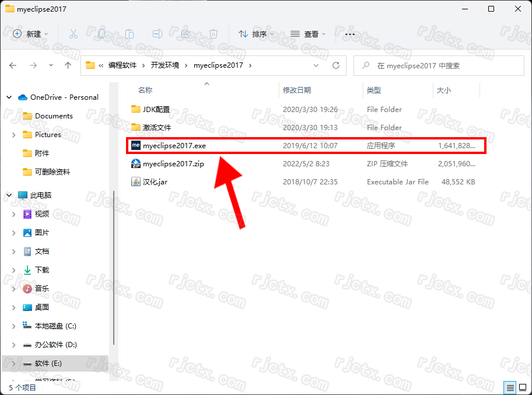Open the 新建 dropdown menu
Viewport: 532px width, 395px height.
30,34
